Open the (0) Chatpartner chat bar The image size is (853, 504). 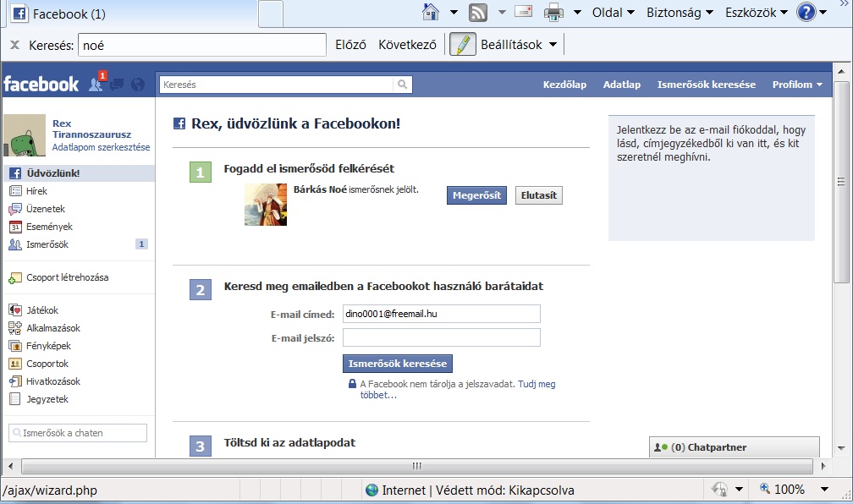735,446
